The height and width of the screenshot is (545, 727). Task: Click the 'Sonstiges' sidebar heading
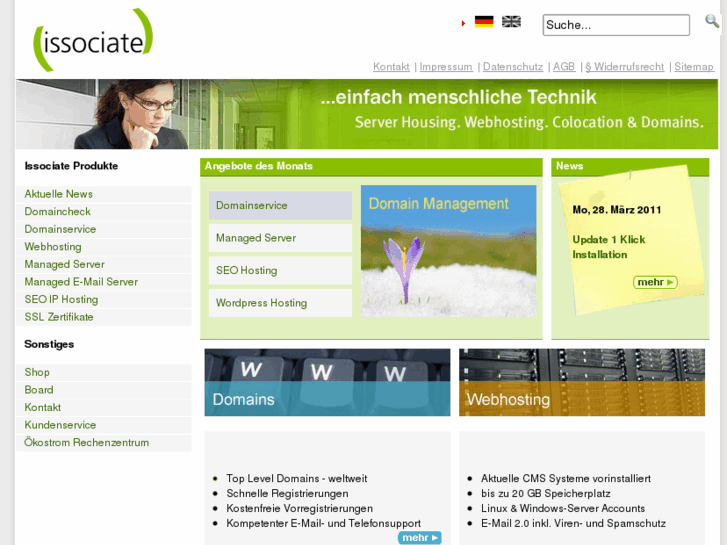click(49, 344)
